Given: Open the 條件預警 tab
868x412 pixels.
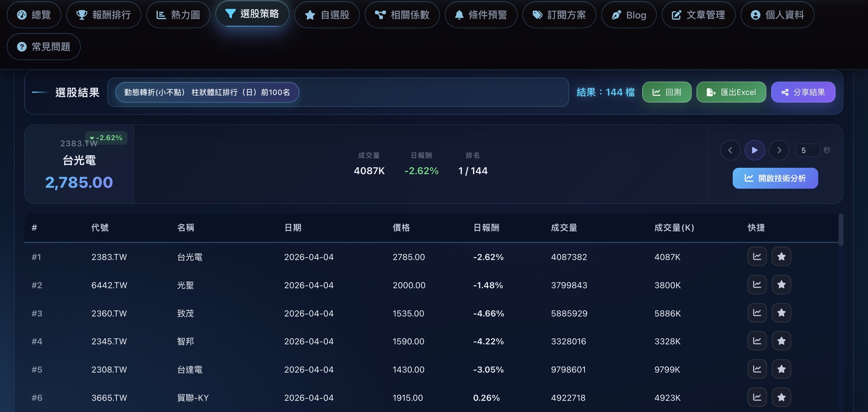Looking at the screenshot, I should point(481,15).
